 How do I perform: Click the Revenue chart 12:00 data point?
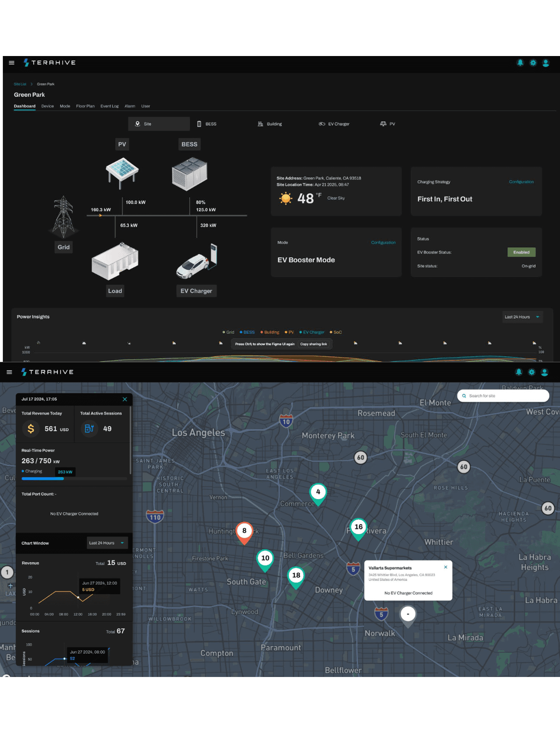(78, 597)
